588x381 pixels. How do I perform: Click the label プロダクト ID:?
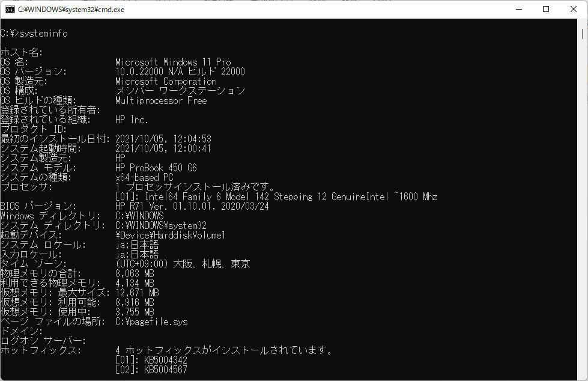click(34, 129)
